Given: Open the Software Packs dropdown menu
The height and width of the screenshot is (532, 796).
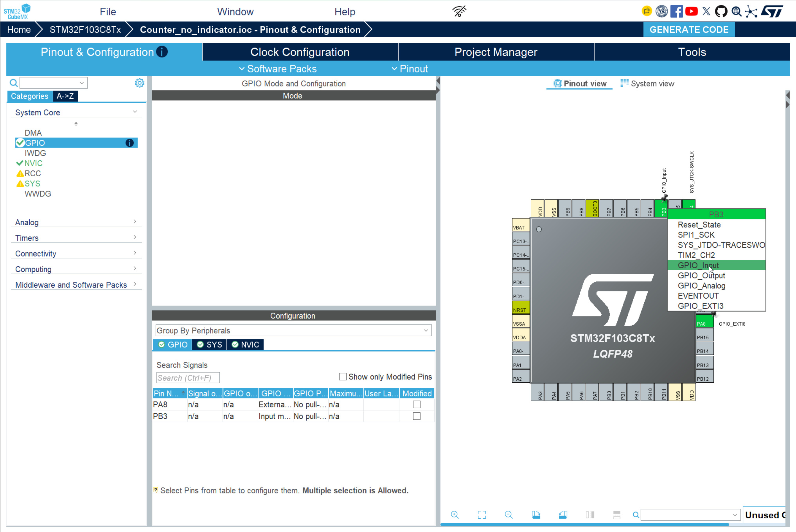Looking at the screenshot, I should point(278,69).
